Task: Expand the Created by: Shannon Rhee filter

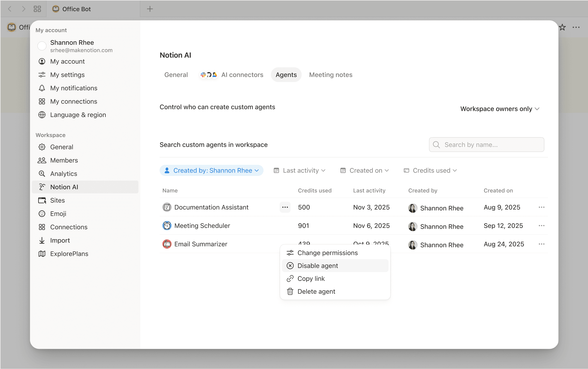Action: pos(211,170)
